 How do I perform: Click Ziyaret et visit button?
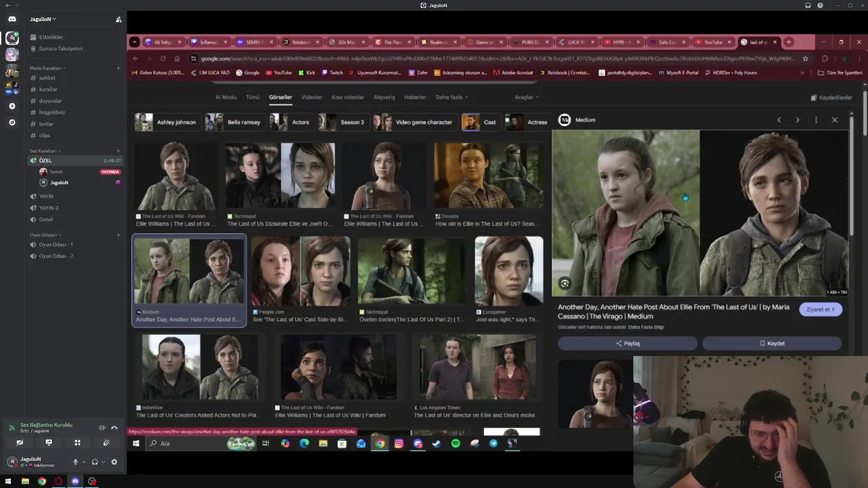821,309
